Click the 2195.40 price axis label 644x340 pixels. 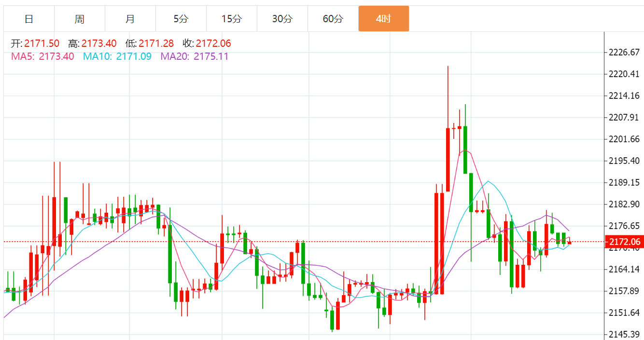click(x=625, y=161)
